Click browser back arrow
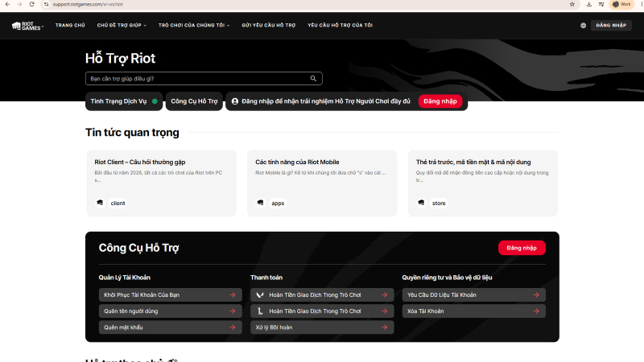The width and height of the screenshot is (644, 362). coord(7,4)
